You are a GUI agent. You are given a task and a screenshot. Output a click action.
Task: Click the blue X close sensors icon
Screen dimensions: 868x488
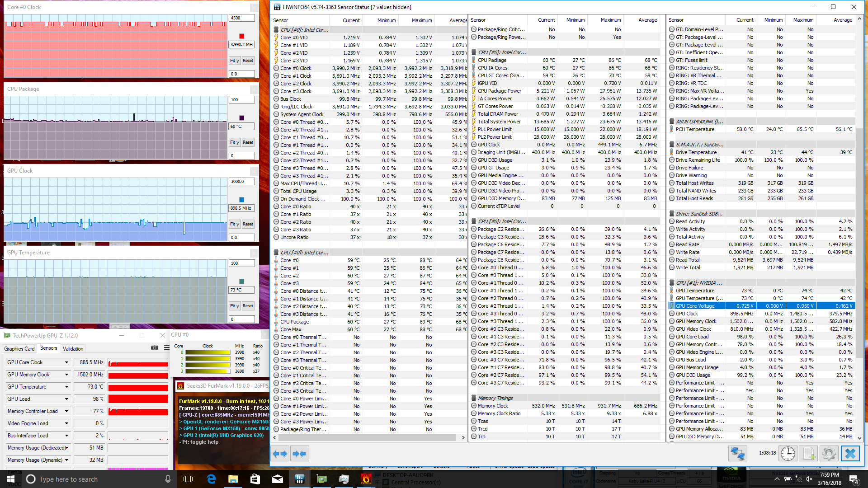(x=850, y=453)
